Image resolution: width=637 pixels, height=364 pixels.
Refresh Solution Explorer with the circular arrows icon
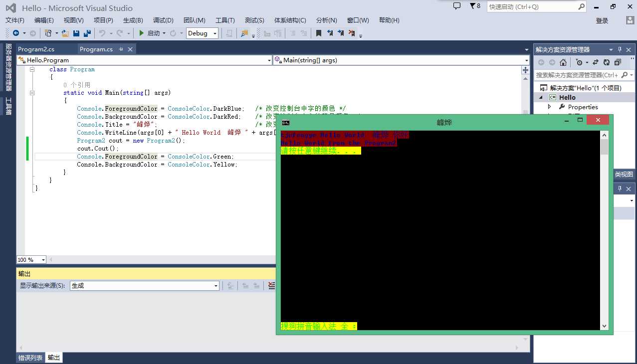[x=607, y=62]
